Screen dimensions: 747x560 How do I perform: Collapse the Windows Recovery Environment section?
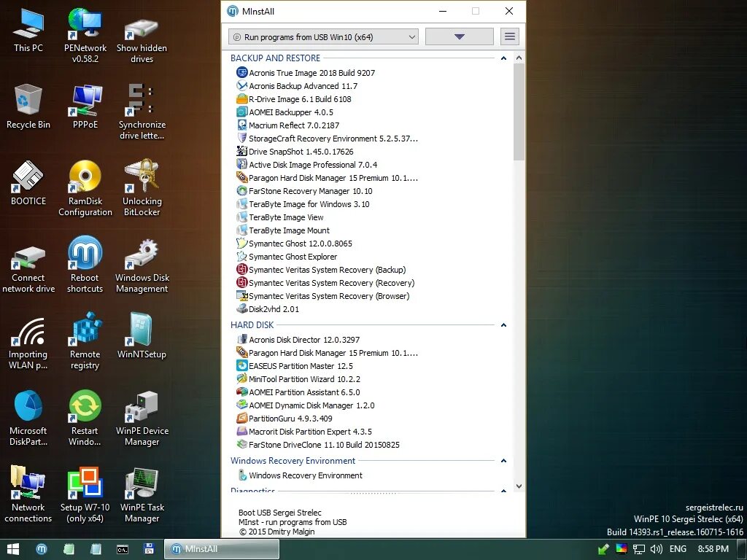point(503,461)
